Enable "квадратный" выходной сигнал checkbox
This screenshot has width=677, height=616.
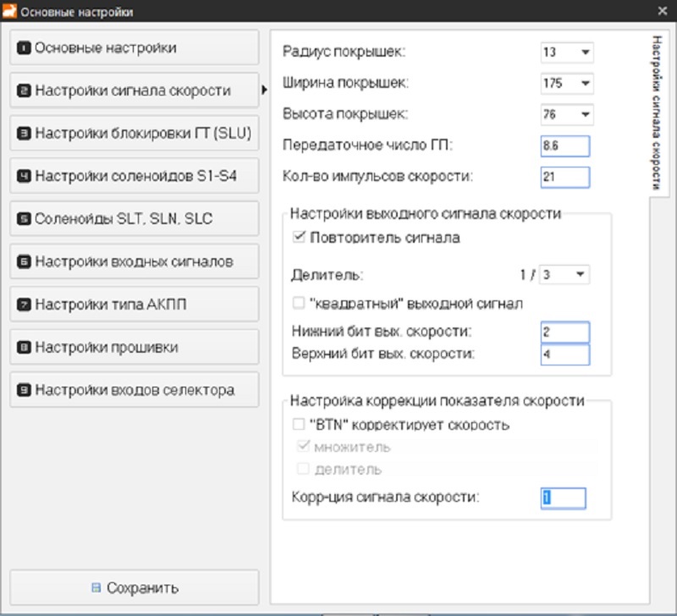coord(298,303)
